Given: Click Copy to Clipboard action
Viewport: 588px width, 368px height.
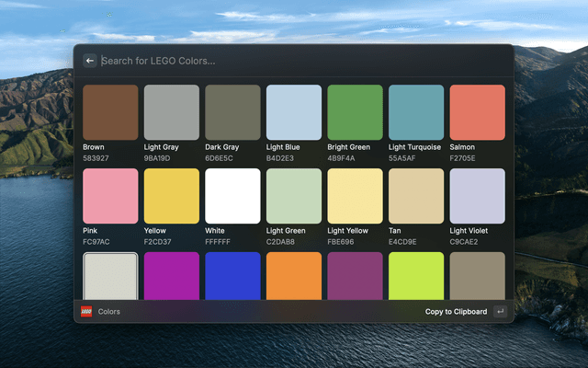Looking at the screenshot, I should (x=456, y=312).
